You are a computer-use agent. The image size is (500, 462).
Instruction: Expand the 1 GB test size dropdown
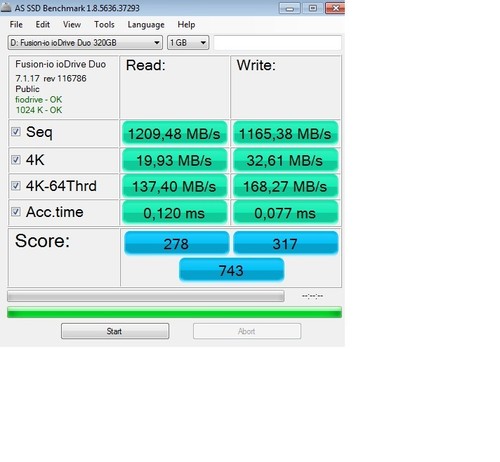point(188,43)
